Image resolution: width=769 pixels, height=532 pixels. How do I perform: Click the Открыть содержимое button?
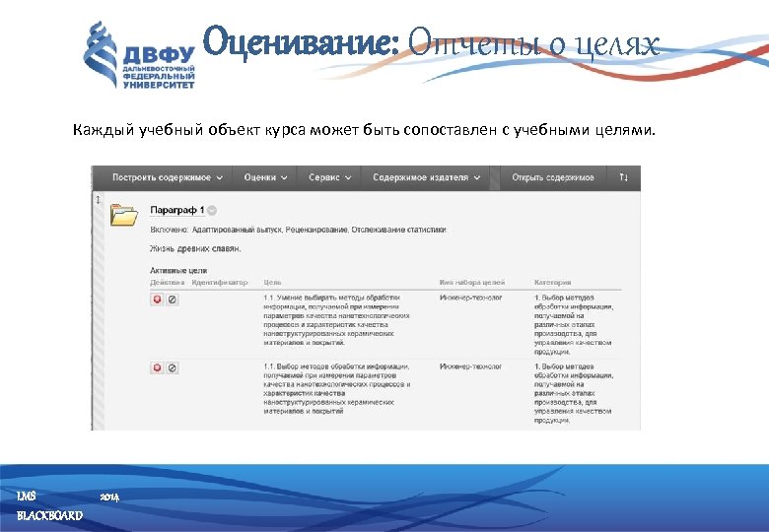(x=553, y=177)
